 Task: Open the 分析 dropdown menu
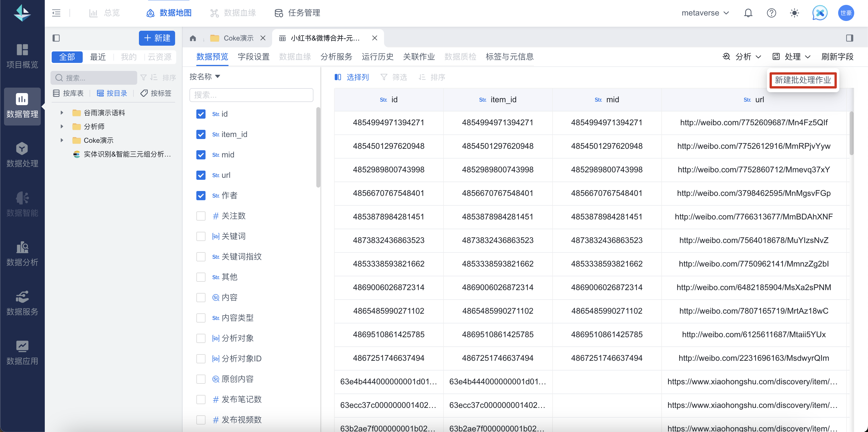[x=742, y=57]
